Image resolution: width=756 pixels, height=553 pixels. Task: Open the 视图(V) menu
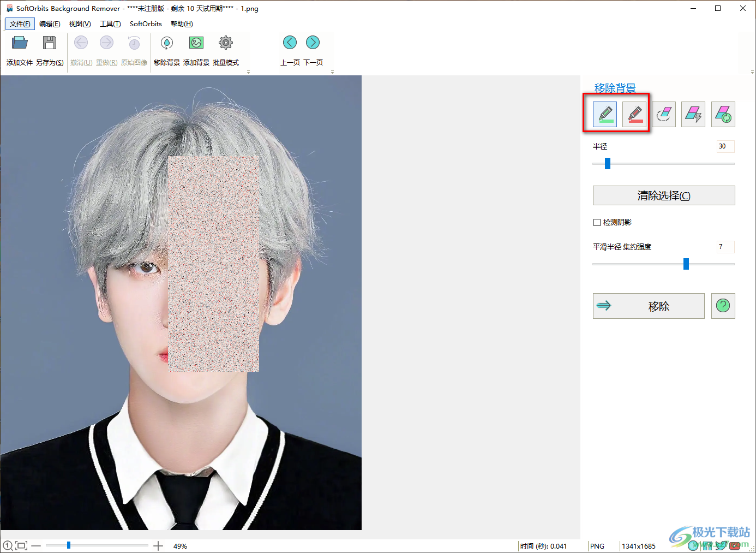(80, 24)
